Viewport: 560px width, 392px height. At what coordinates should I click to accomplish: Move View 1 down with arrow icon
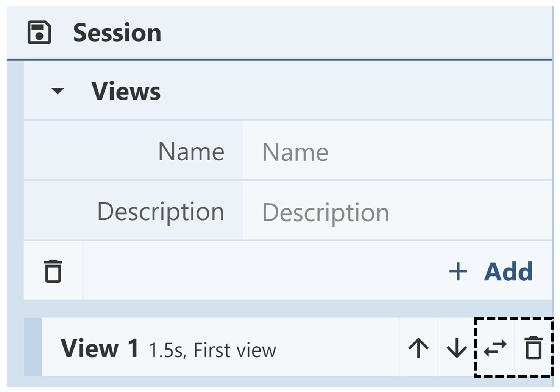(x=457, y=348)
